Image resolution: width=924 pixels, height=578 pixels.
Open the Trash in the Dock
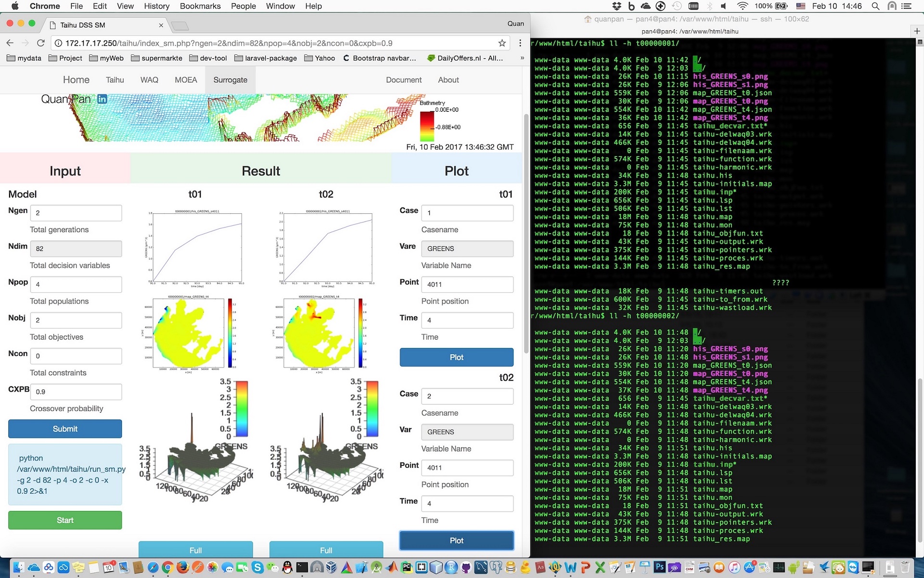pyautogui.click(x=905, y=567)
